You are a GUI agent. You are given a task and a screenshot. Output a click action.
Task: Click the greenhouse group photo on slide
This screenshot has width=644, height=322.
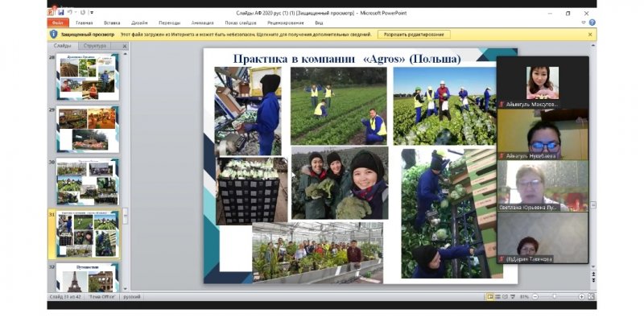pyautogui.click(x=317, y=253)
